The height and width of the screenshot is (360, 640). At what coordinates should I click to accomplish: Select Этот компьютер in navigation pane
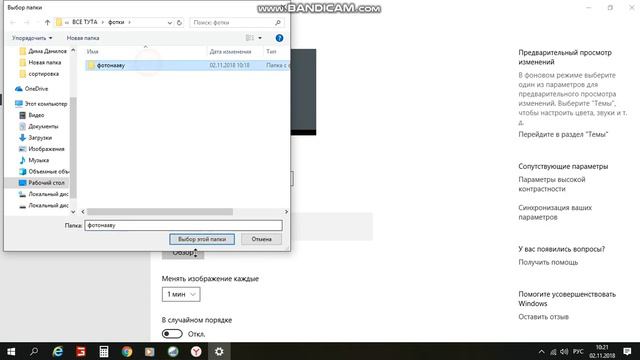(x=41, y=104)
